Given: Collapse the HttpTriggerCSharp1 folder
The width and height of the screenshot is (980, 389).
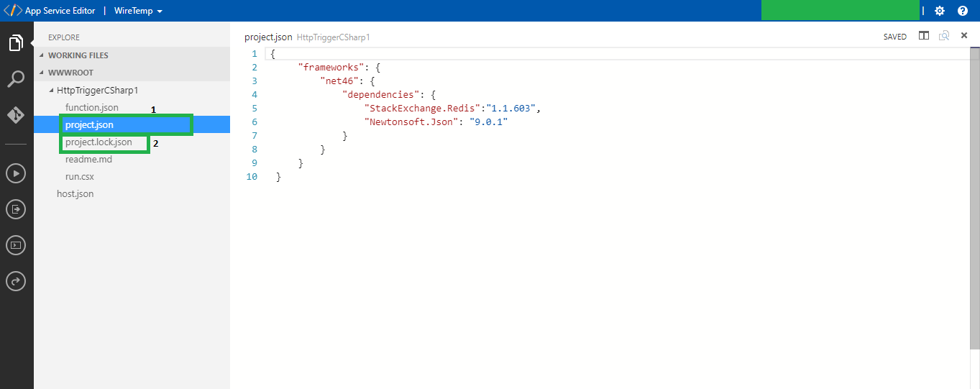Looking at the screenshot, I should click(132, 90).
